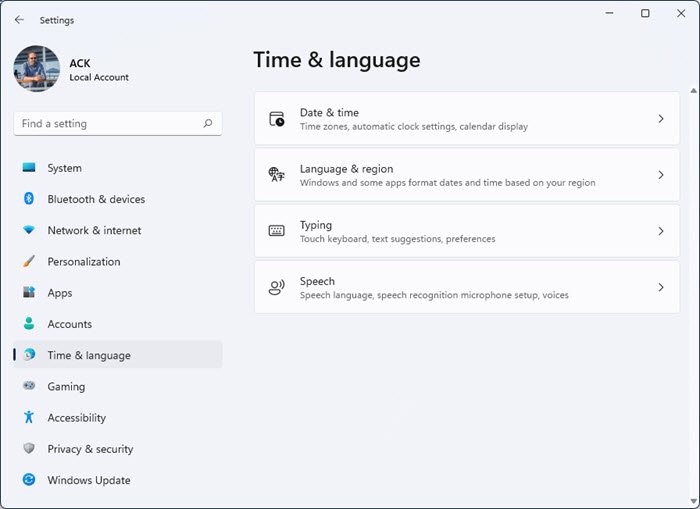Expand Language & region chevron arrow

661,175
